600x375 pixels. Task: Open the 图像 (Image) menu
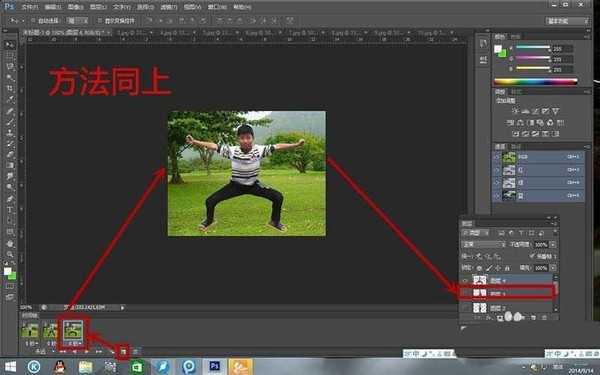pos(75,7)
